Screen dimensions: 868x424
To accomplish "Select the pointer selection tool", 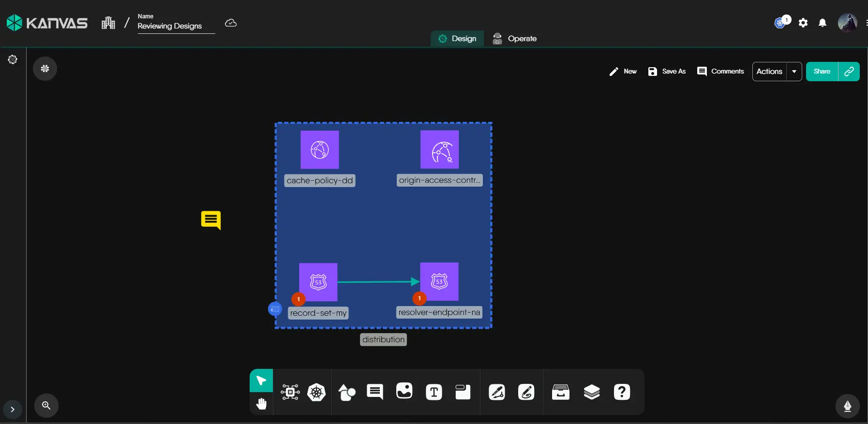I will pyautogui.click(x=261, y=380).
